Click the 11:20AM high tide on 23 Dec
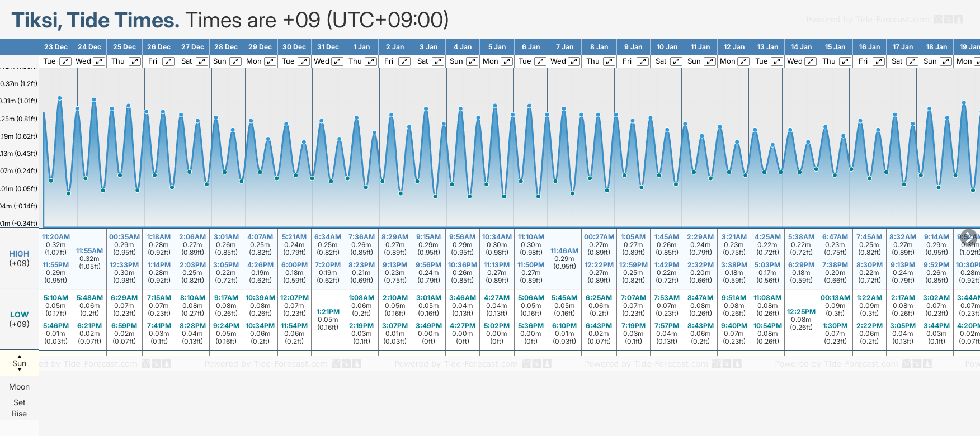Image resolution: width=980 pixels, height=436 pixels. click(56, 237)
